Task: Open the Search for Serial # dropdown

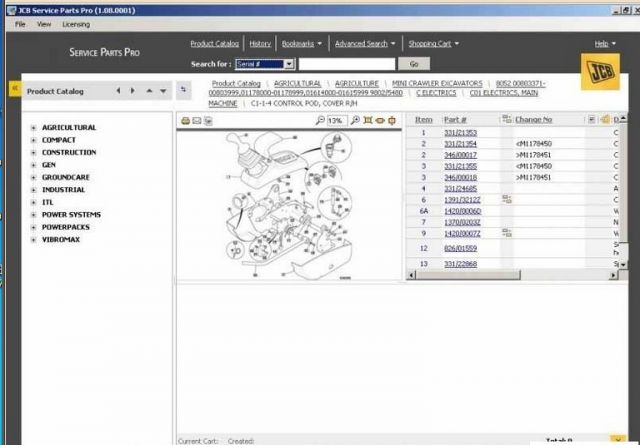Action: click(289, 64)
